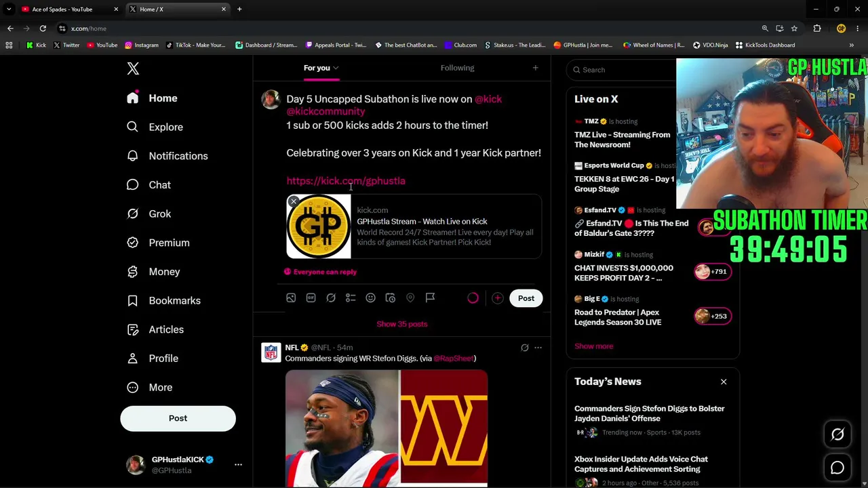Enhance the post with Grok in composer toolbar
868x488 pixels.
(x=331, y=298)
